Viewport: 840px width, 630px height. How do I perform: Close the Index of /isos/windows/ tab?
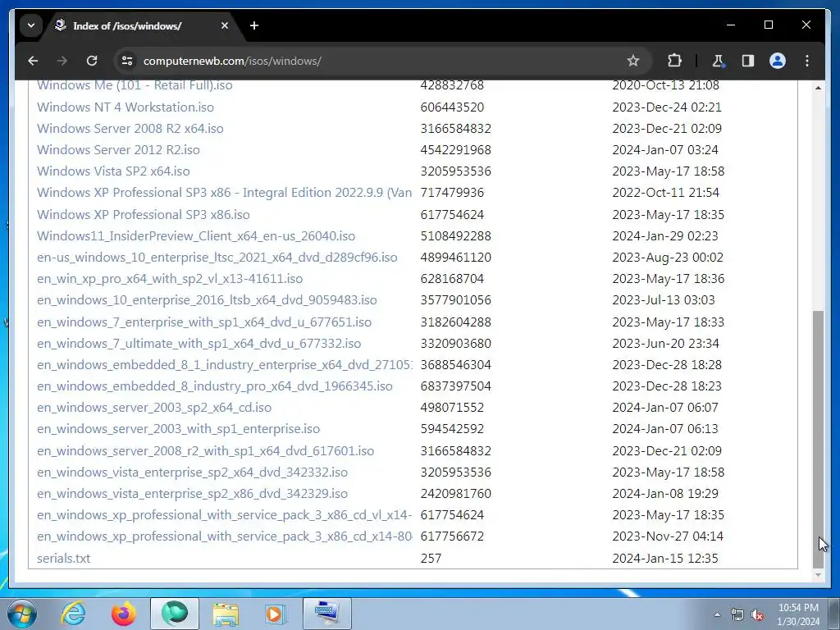tap(225, 25)
